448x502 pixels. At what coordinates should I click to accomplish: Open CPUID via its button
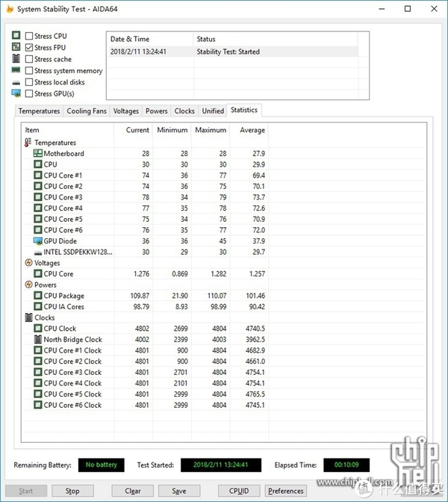(239, 491)
